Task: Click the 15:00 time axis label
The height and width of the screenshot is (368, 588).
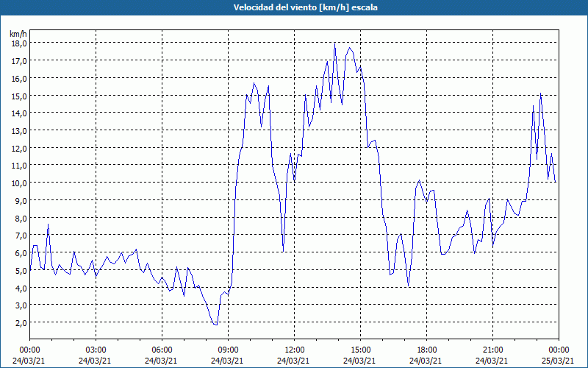Action: pyautogui.click(x=360, y=350)
